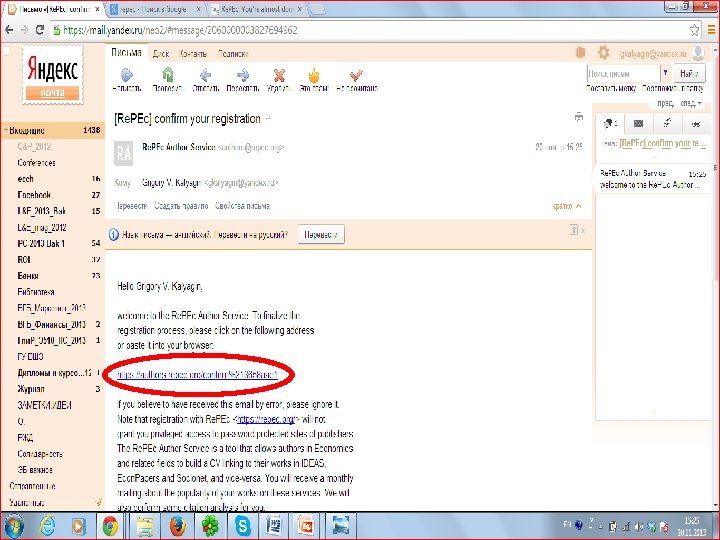The image size is (720, 540).
Task: Open PowerPoint from taskbar
Action: click(306, 526)
